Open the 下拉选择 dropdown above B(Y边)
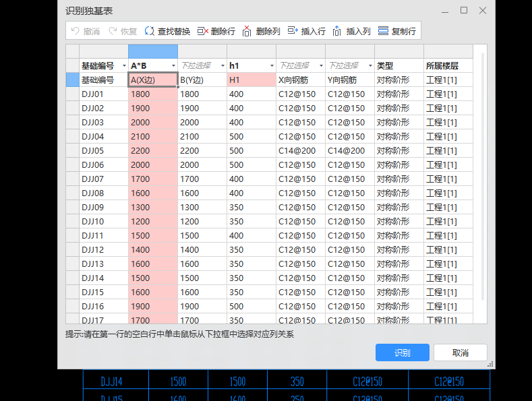The image size is (532, 401). (223, 65)
